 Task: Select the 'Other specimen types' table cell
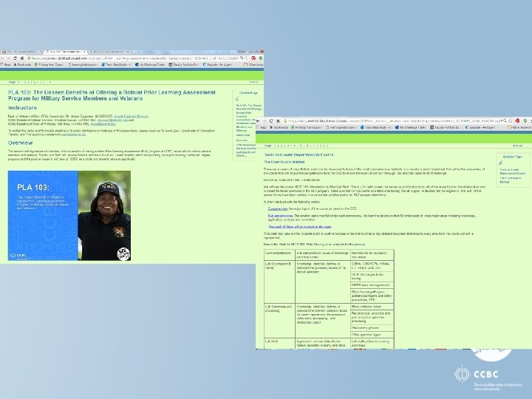372,335
